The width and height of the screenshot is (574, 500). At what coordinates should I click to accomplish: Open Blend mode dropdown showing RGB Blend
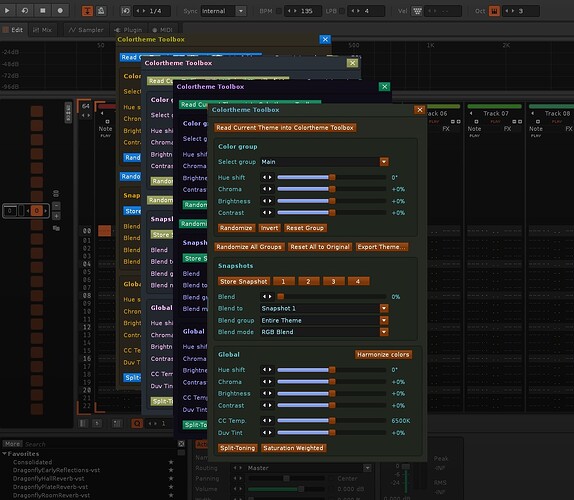tap(324, 332)
